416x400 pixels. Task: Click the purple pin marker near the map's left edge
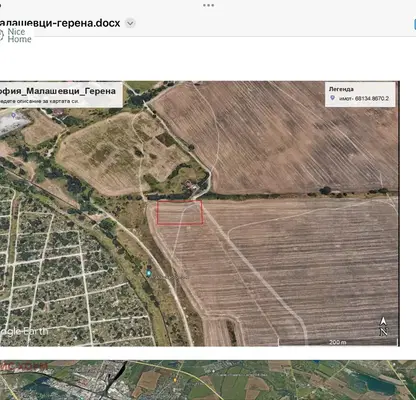[13, 116]
